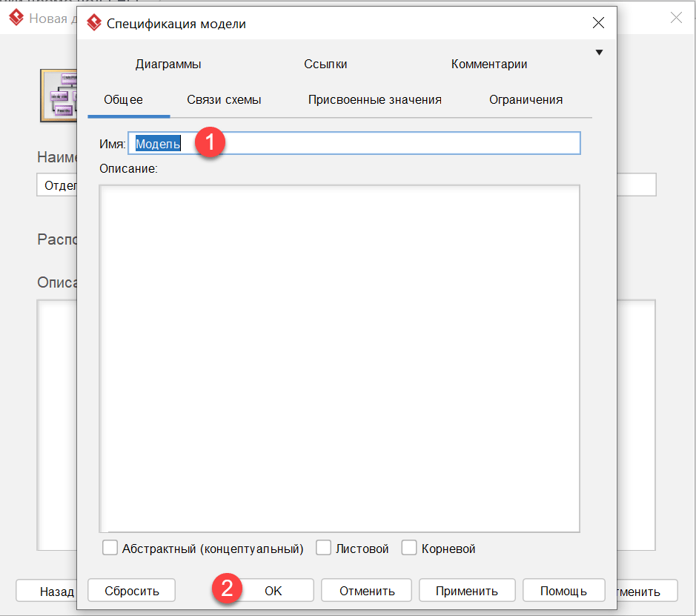Click the diamond icon in the dialog title bar
The width and height of the screenshot is (696, 616).
click(94, 23)
